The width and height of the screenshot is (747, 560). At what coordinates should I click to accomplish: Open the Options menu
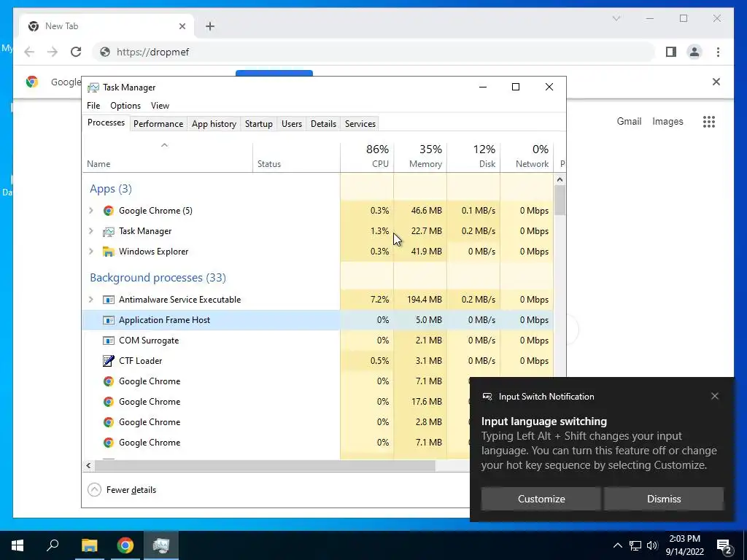tap(125, 106)
